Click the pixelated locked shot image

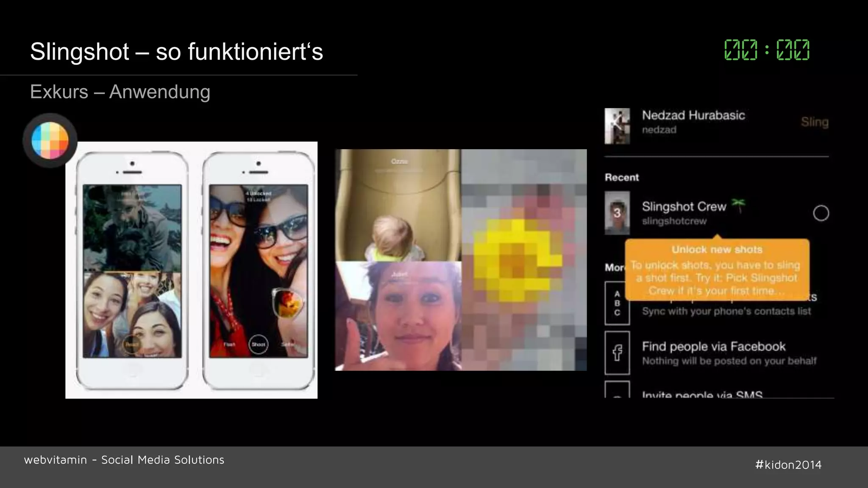524,260
